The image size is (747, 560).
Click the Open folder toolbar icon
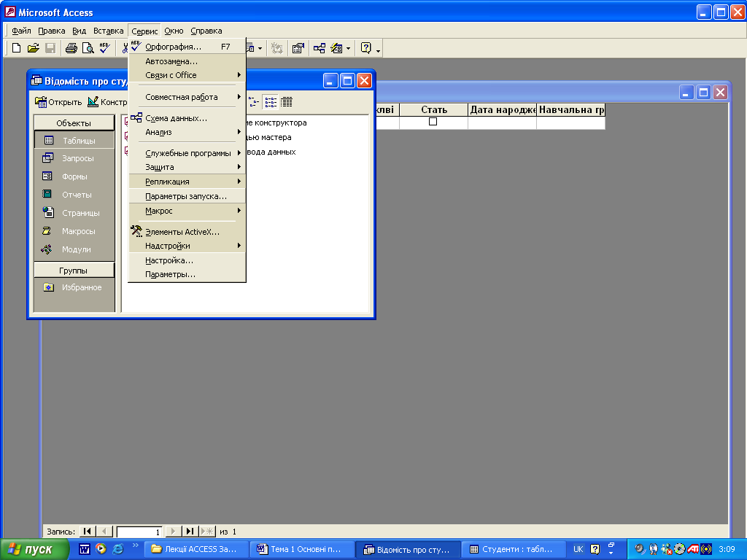tap(33, 47)
